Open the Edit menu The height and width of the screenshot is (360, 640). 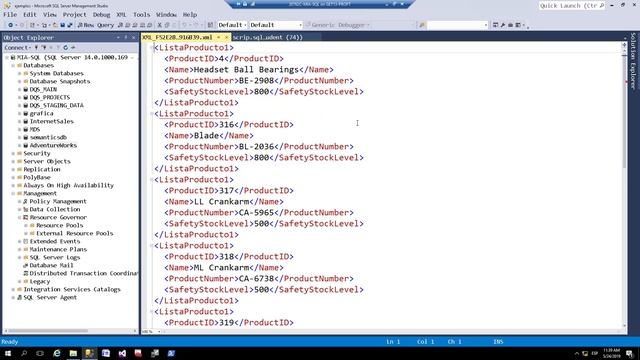click(x=30, y=15)
